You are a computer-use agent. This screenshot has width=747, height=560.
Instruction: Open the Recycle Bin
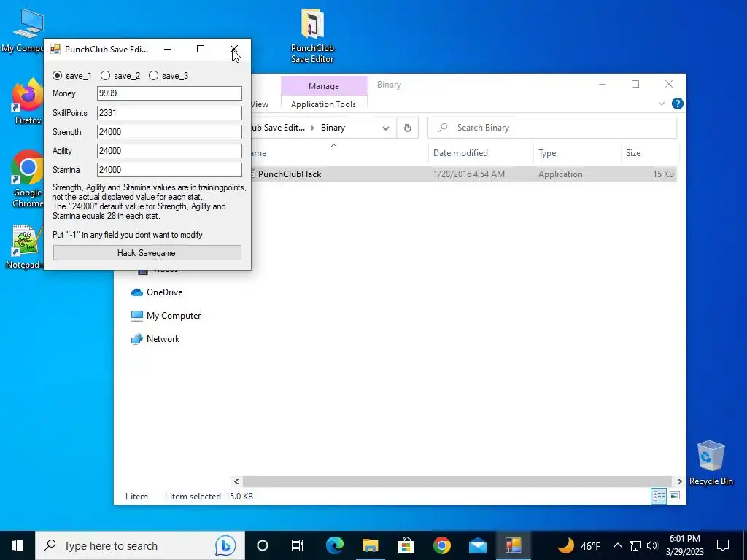point(711,463)
